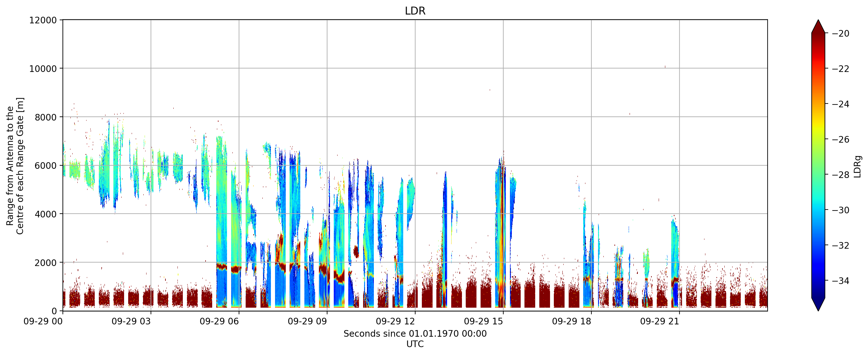Click the x-axis tick label "09-29 06"

click(219, 321)
